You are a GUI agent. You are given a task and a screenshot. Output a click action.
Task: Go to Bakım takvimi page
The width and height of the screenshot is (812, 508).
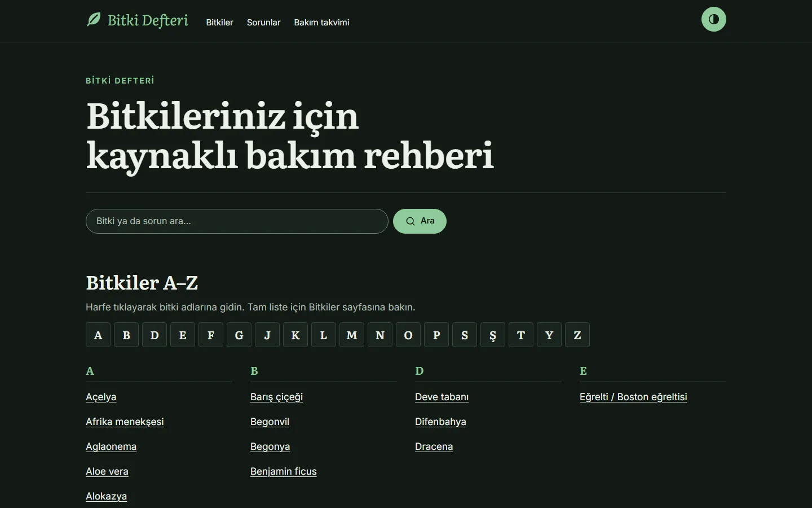(321, 23)
